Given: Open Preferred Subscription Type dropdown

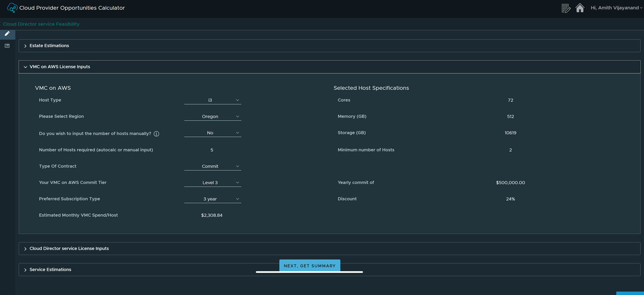Looking at the screenshot, I should click(212, 199).
